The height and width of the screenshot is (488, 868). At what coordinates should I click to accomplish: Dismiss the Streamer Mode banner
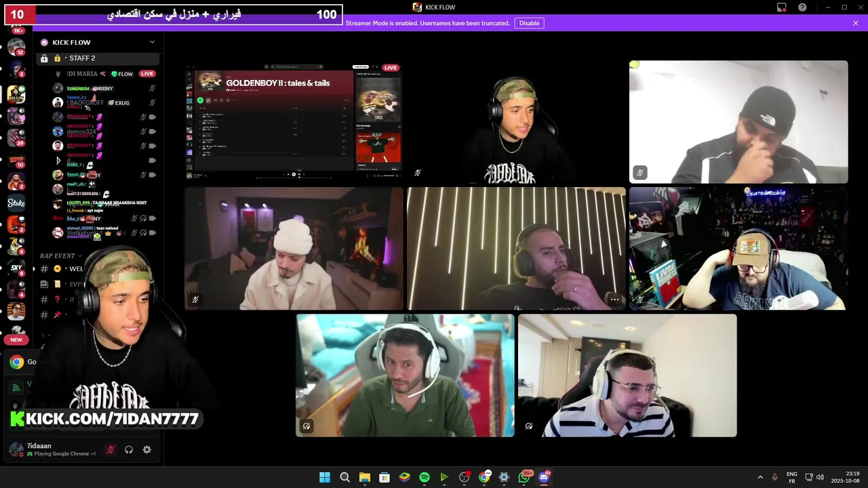[x=856, y=23]
